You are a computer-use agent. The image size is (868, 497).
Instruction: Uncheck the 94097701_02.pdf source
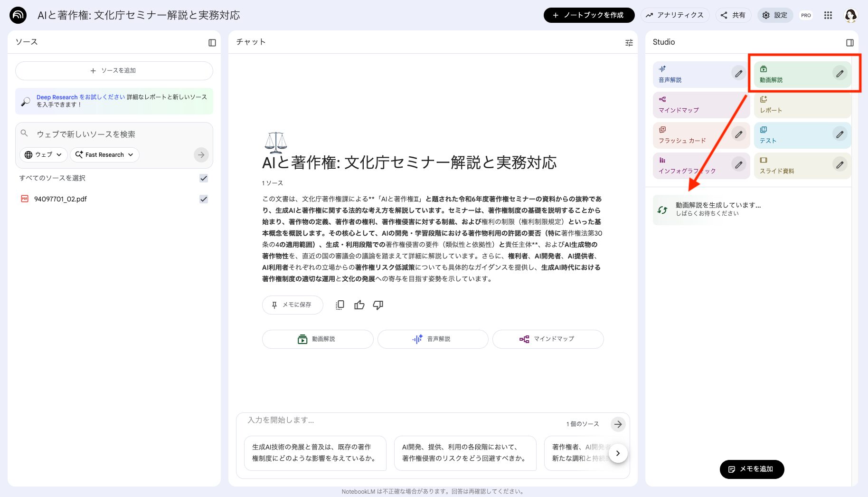pyautogui.click(x=204, y=199)
